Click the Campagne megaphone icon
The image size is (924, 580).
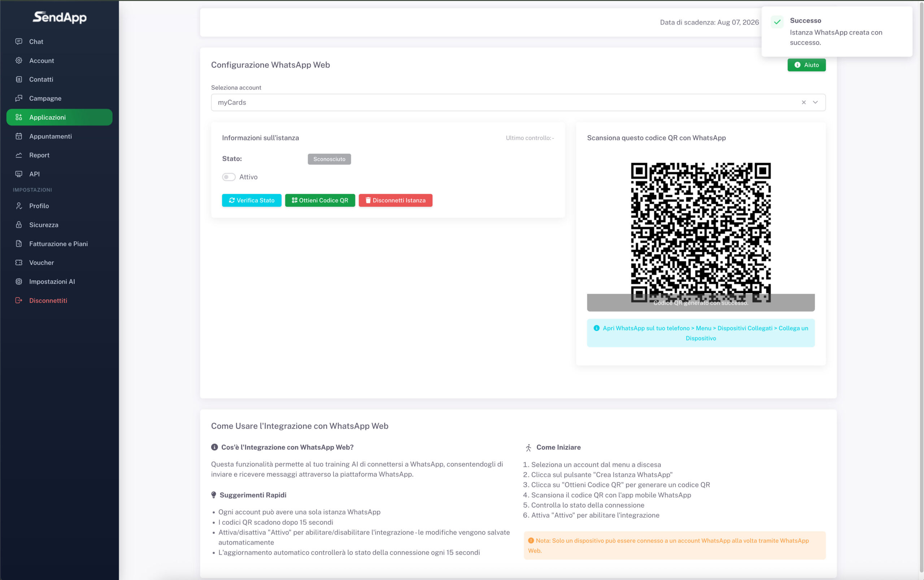coord(18,98)
